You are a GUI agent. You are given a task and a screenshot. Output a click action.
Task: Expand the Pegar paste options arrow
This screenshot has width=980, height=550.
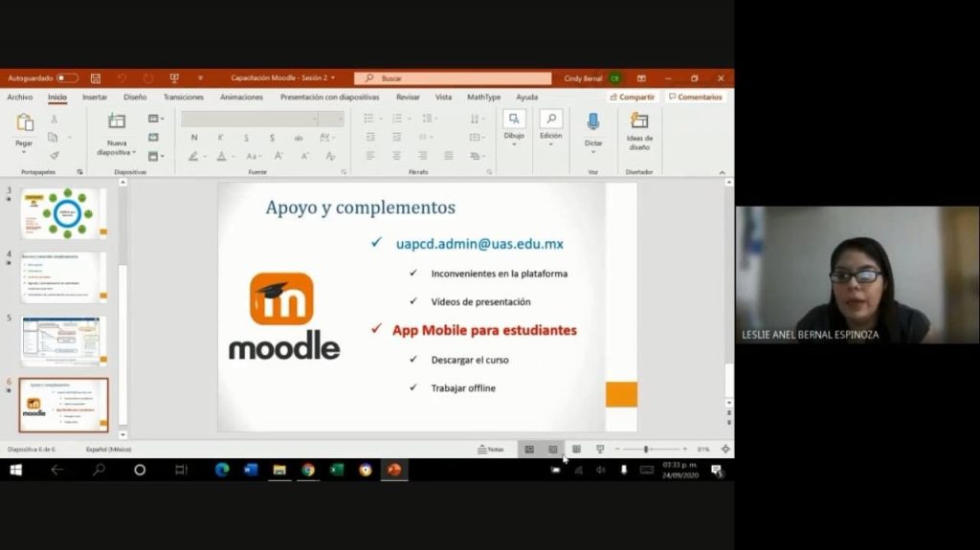(24, 152)
